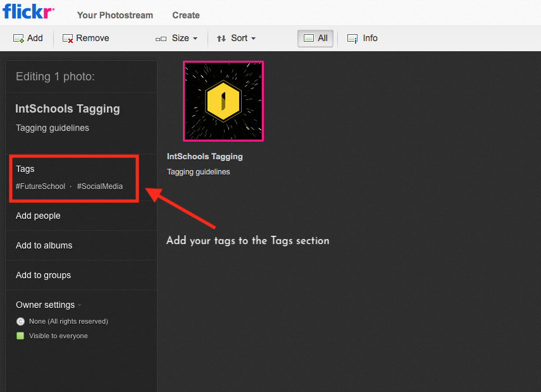541x392 pixels.
Task: Open the Info panel icon
Action: [x=352, y=39]
